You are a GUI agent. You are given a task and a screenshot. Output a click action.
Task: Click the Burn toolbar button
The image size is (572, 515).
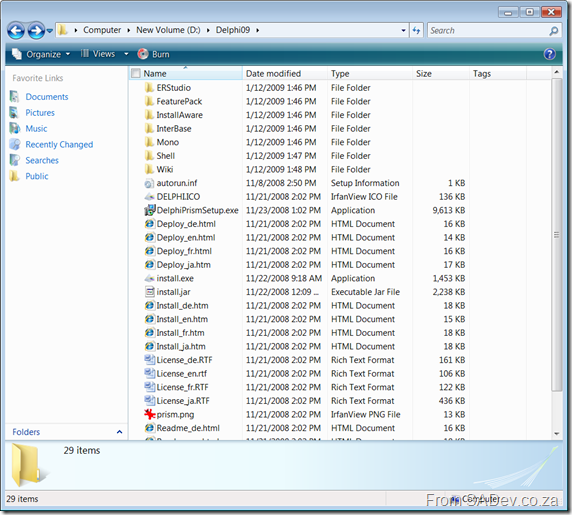click(154, 54)
